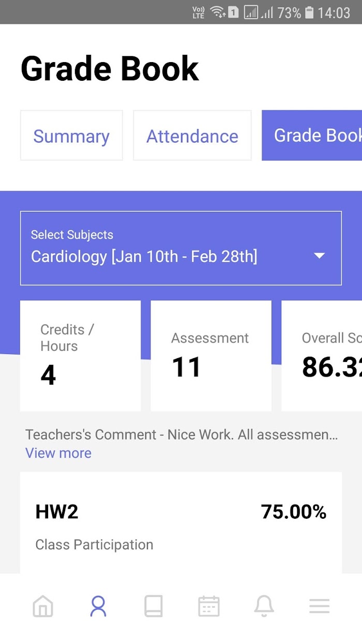This screenshot has width=362, height=644.
Task: Tap the battery icon in status bar
Action: [309, 12]
